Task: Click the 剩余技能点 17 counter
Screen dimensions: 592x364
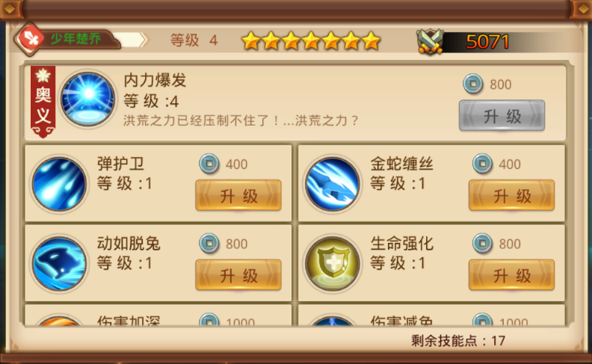Action: (x=458, y=341)
